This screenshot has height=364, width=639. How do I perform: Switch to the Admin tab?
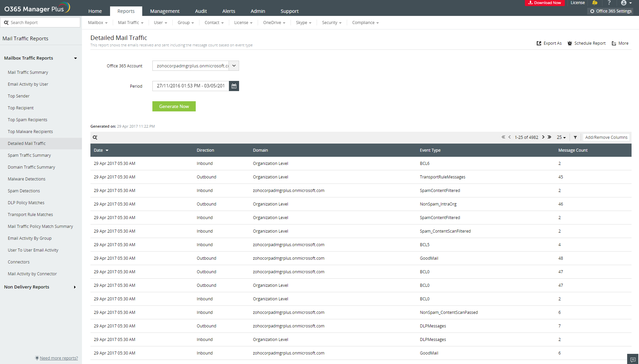tap(258, 11)
